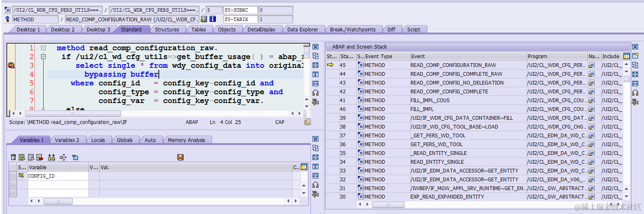Open column layout icon of Variables table
Screen dimensions: 644x214
tap(304, 167)
